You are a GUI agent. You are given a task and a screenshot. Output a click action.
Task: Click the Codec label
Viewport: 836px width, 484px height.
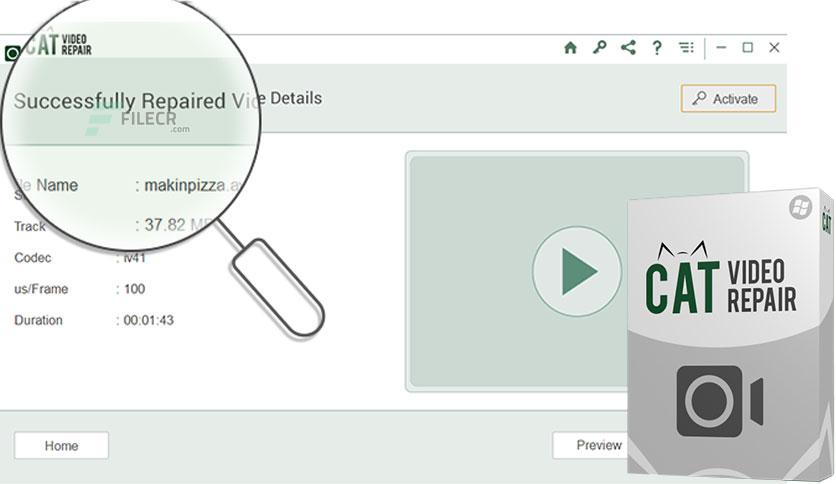[33, 258]
